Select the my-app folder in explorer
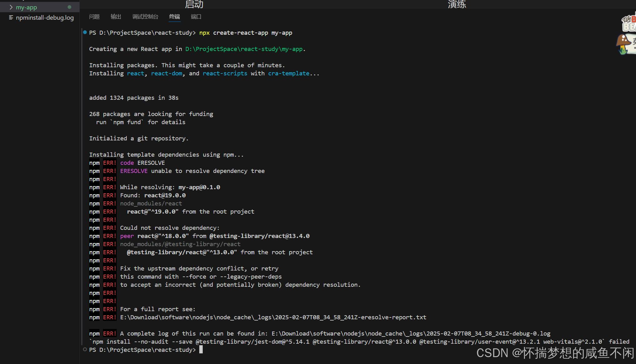This screenshot has height=364, width=636. click(27, 7)
